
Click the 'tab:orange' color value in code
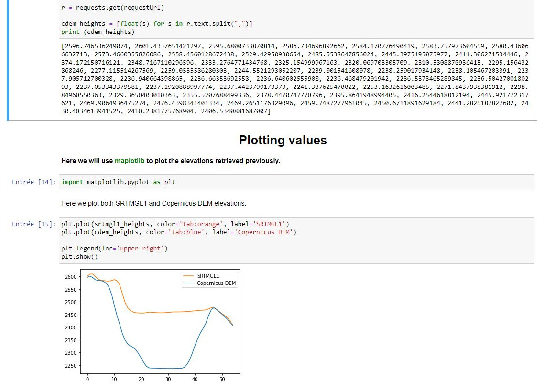click(201, 224)
